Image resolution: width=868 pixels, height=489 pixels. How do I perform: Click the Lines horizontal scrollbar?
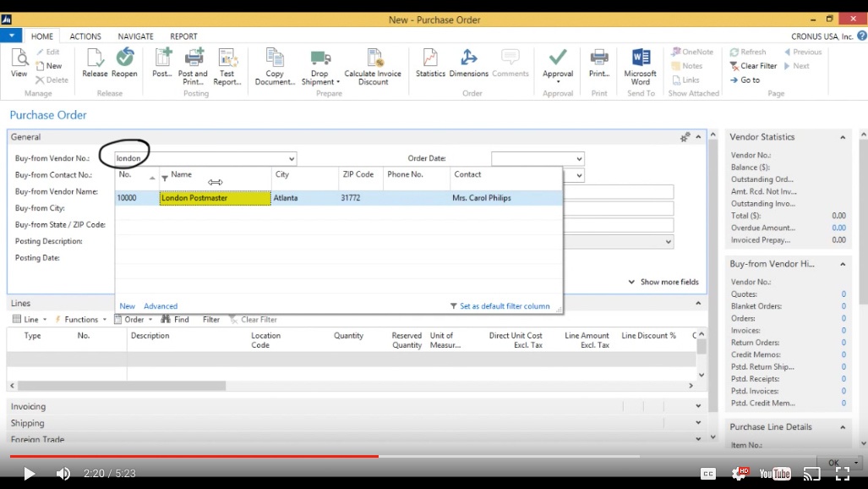pos(121,385)
